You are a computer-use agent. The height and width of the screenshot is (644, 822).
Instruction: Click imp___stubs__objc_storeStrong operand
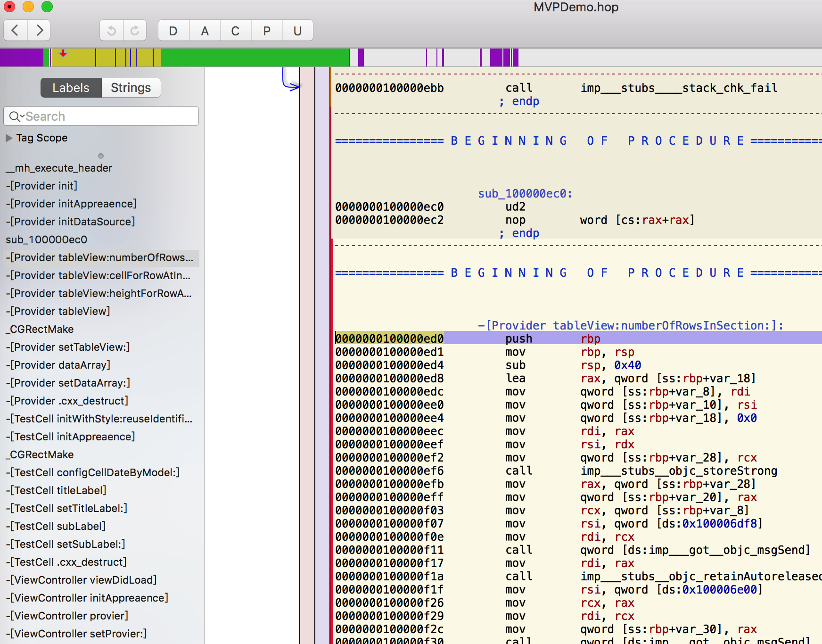[679, 471]
